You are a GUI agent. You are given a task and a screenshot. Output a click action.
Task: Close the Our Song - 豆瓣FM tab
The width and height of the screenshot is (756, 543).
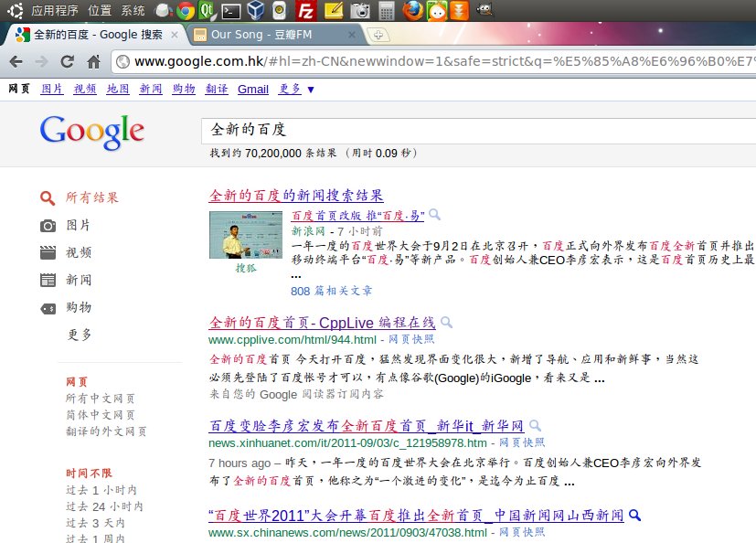[352, 35]
